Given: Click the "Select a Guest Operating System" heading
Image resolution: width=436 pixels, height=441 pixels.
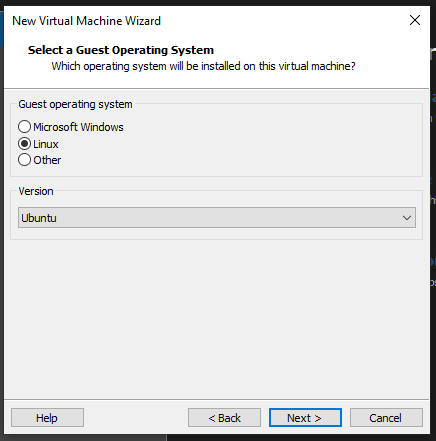Looking at the screenshot, I should coord(121,50).
